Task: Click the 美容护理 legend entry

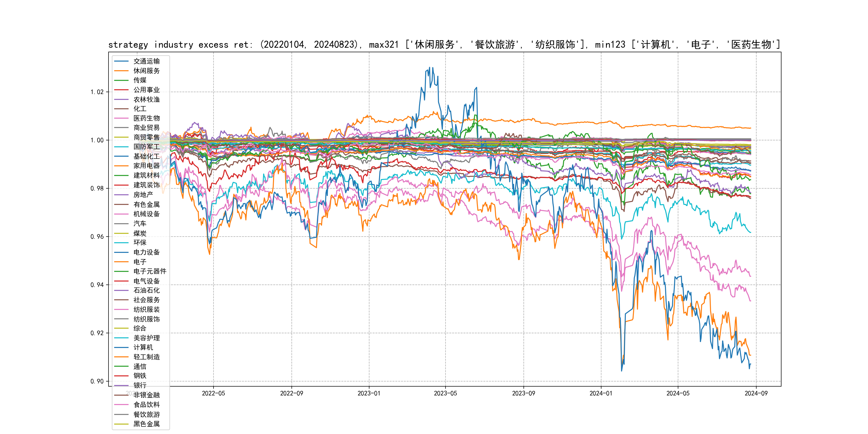Action: (146, 338)
